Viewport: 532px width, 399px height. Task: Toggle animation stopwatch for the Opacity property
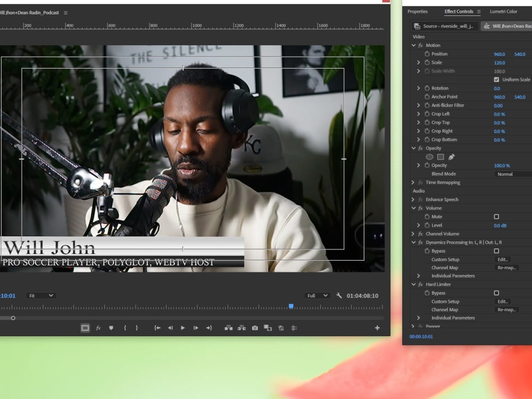coord(427,165)
